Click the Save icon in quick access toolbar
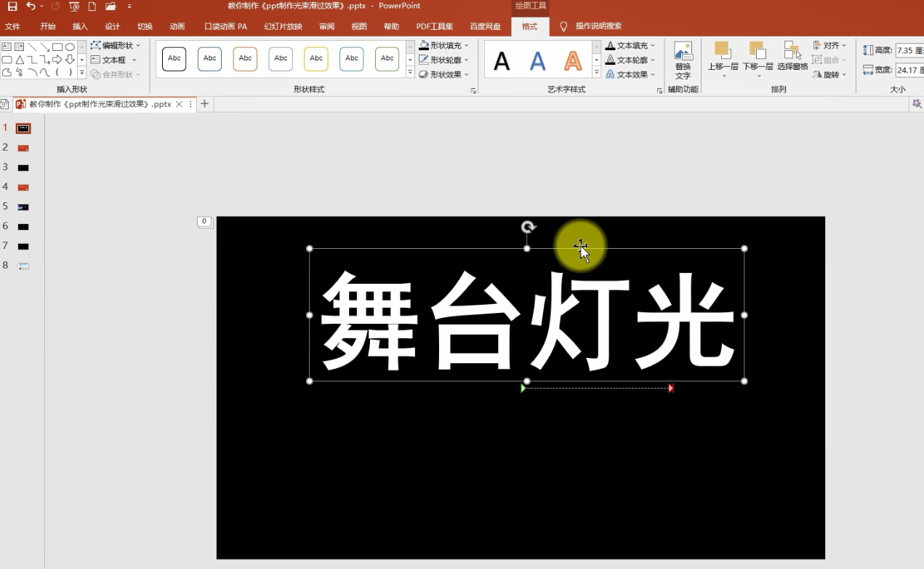 (x=12, y=7)
